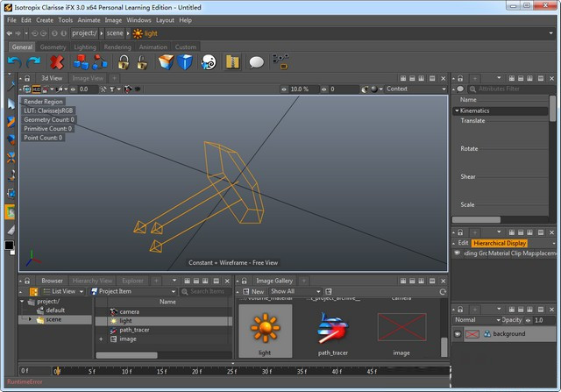Click the orange open box icon
561x392 pixels.
pos(166,62)
